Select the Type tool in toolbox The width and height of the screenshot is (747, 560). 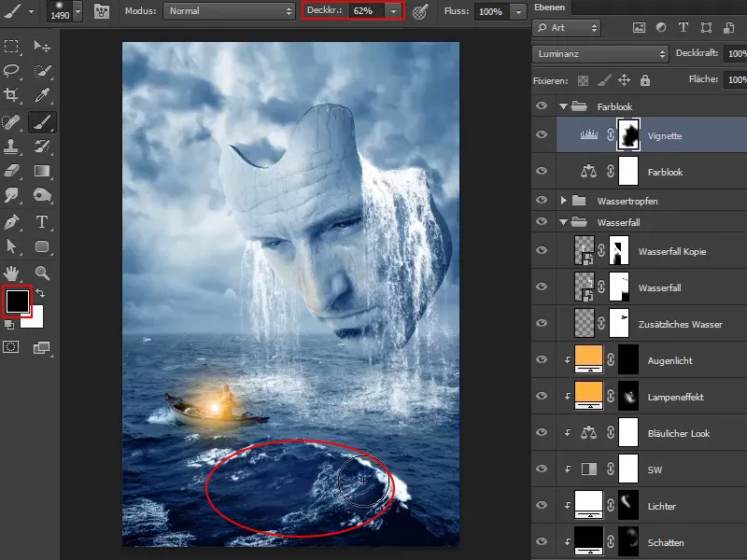(42, 222)
